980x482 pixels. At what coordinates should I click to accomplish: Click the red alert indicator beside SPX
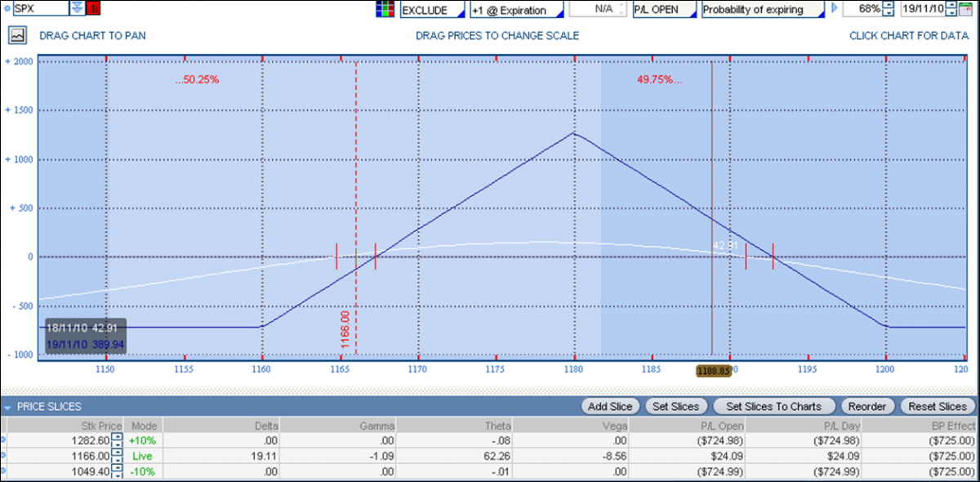tap(92, 8)
